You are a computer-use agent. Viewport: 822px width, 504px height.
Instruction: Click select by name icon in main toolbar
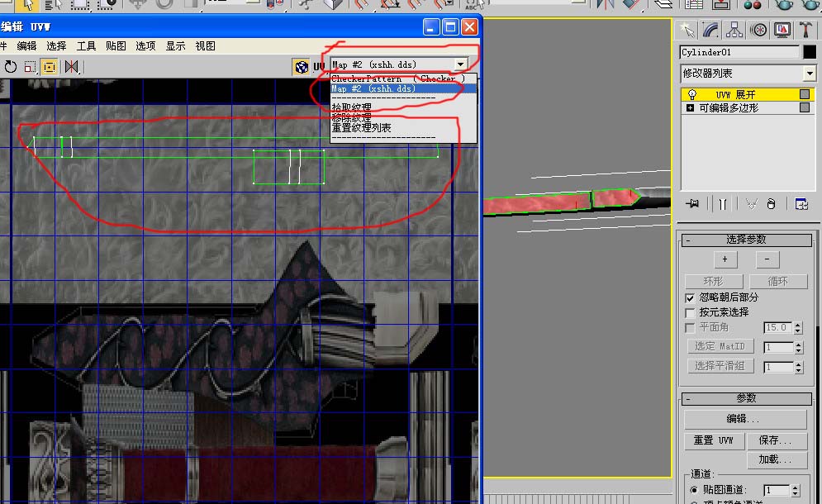coord(54,5)
